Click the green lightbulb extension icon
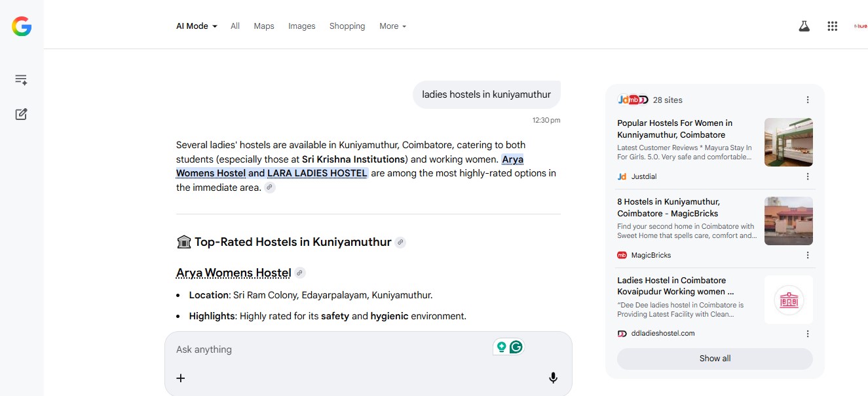 [501, 347]
